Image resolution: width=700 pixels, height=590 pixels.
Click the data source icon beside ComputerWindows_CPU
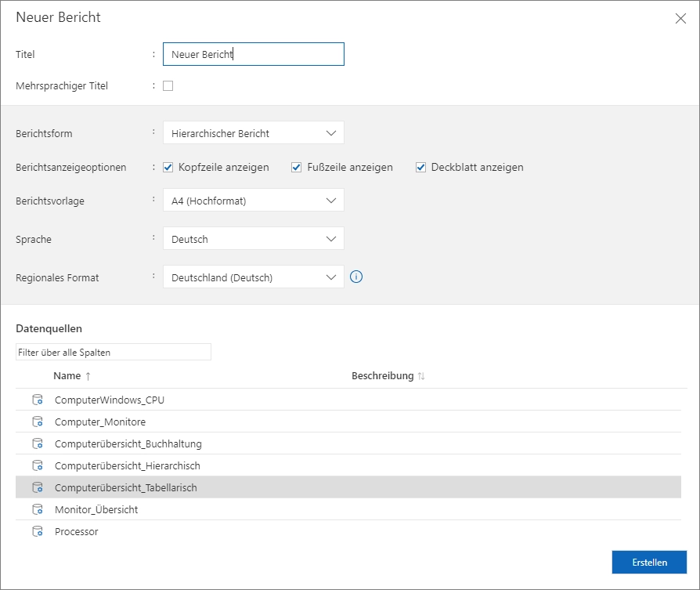click(37, 400)
